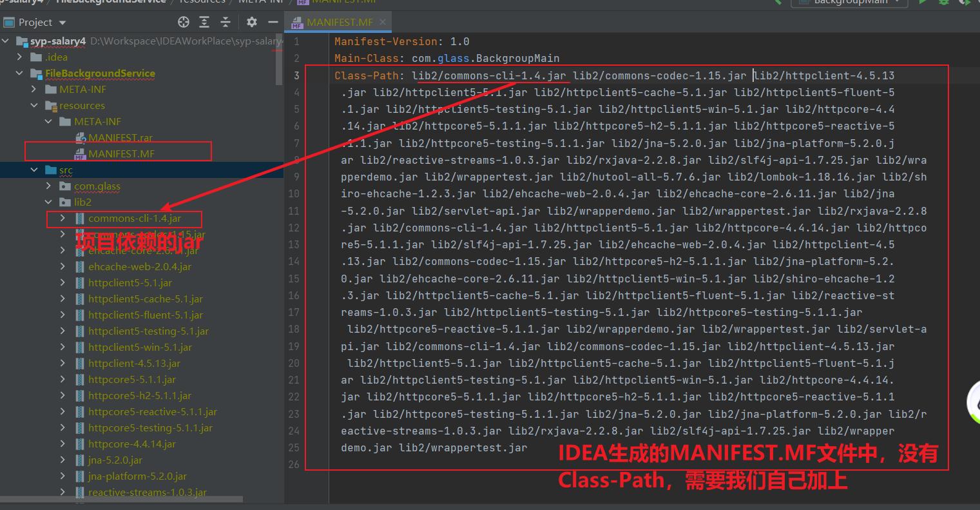The image size is (980, 510).
Task: Click the httpcore5-h2-5.1.1.jar archive icon
Action: (80, 396)
